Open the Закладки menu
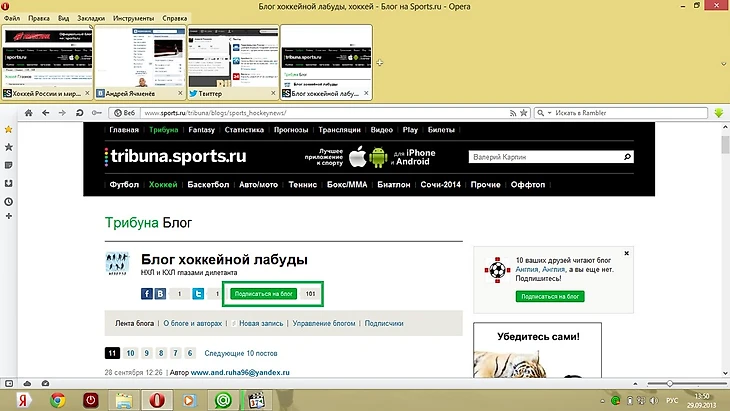This screenshot has width=730, height=411. (91, 18)
